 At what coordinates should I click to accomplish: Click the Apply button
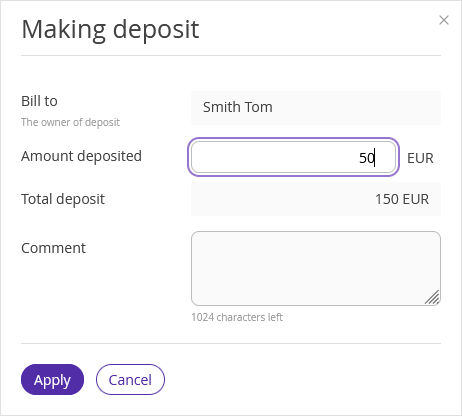52,380
